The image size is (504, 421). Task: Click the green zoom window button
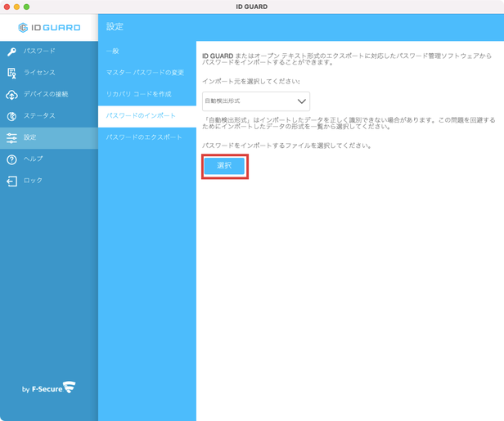tap(27, 7)
